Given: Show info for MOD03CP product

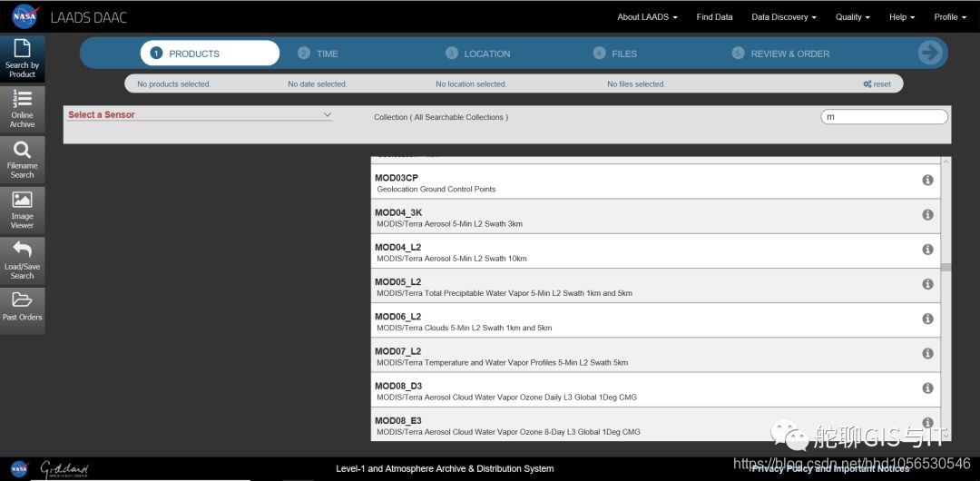Looking at the screenshot, I should tap(927, 180).
